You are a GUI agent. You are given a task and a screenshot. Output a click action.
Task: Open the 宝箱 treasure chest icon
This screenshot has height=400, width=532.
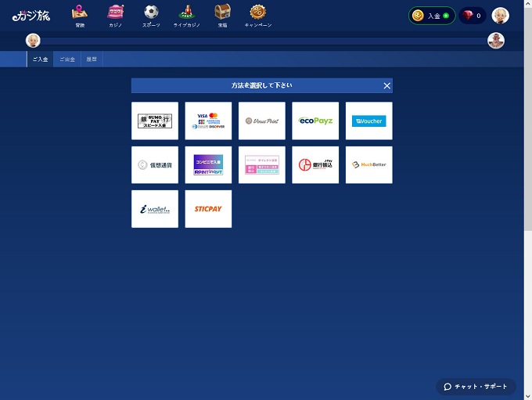pyautogui.click(x=222, y=14)
